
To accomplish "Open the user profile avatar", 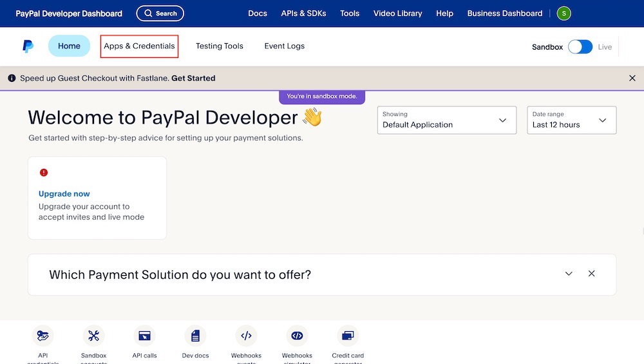I will [x=564, y=14].
